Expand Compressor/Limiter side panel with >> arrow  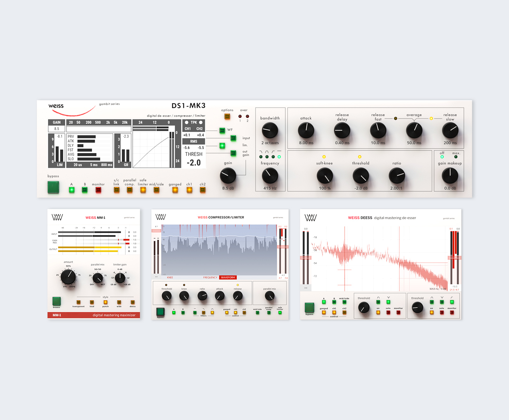(156, 277)
